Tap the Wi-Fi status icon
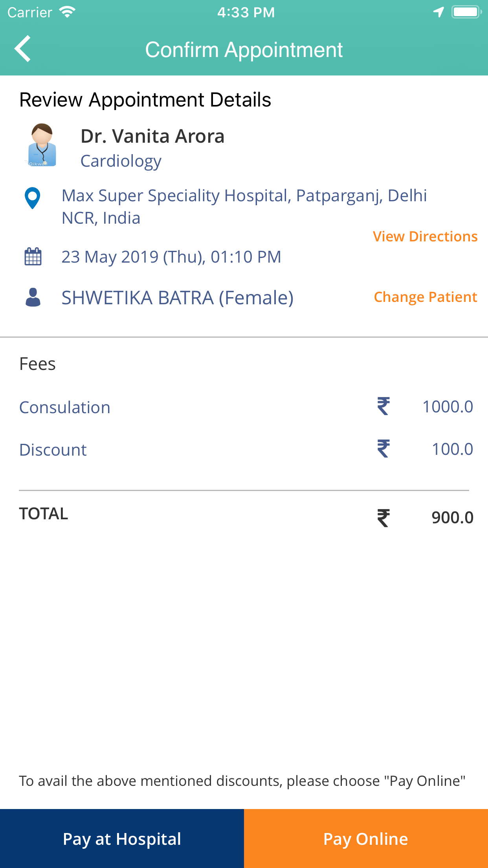488x868 pixels. coord(67,12)
